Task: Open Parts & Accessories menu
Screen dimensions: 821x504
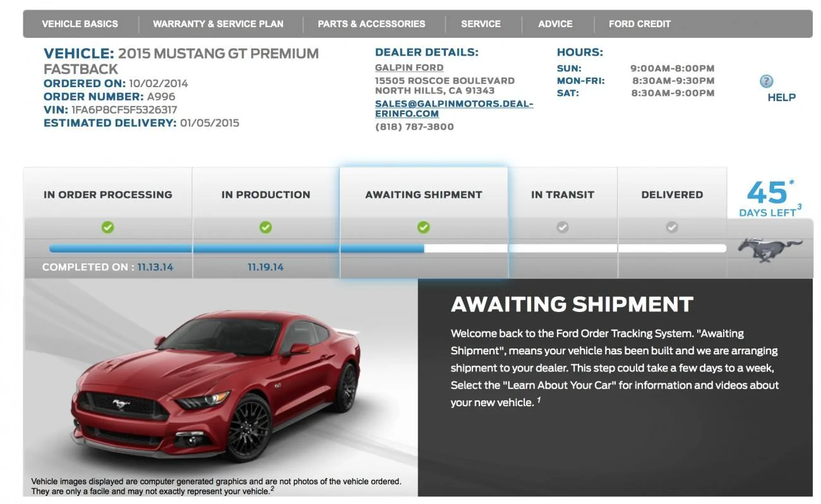Action: pyautogui.click(x=371, y=24)
